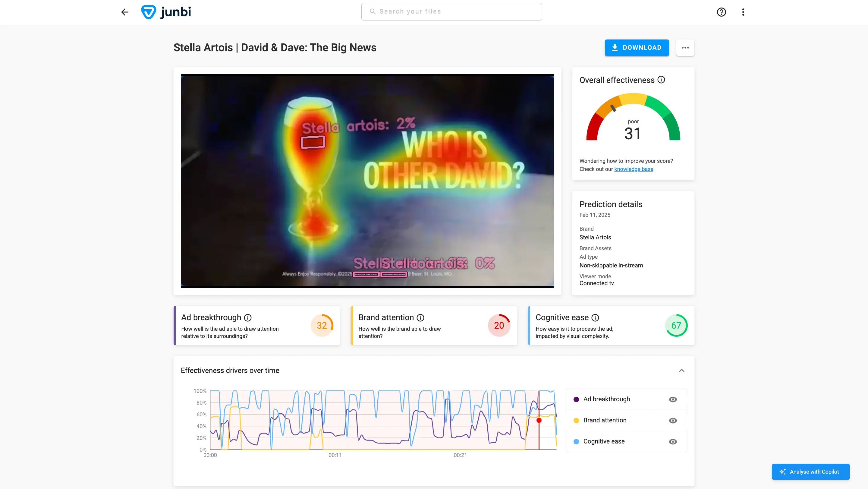Screen dimensions: 868x489
Task: Toggle Brand attention line visibility
Action: (673, 420)
